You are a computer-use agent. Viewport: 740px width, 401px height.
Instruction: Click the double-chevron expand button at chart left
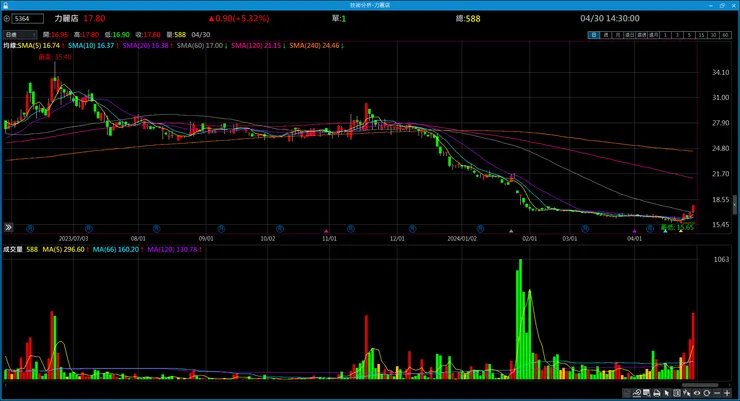8,227
